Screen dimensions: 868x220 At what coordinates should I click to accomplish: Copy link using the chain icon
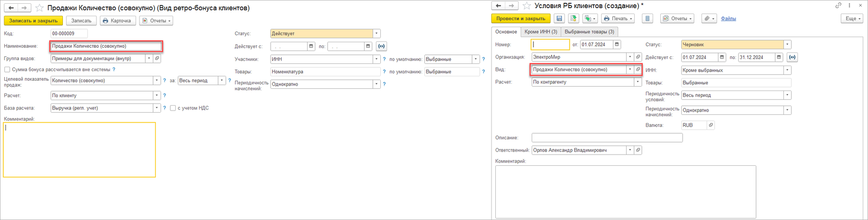tap(838, 5)
